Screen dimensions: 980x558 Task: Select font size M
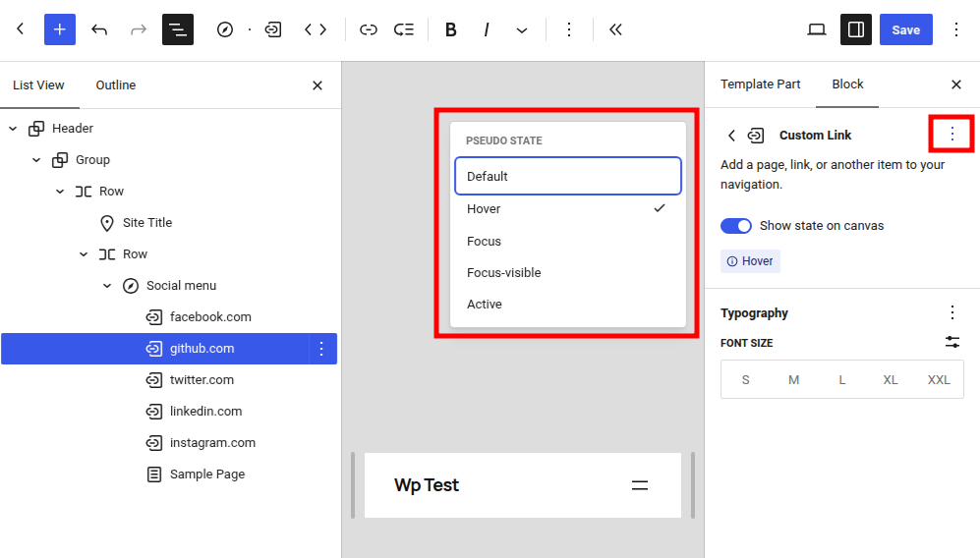[x=794, y=380]
